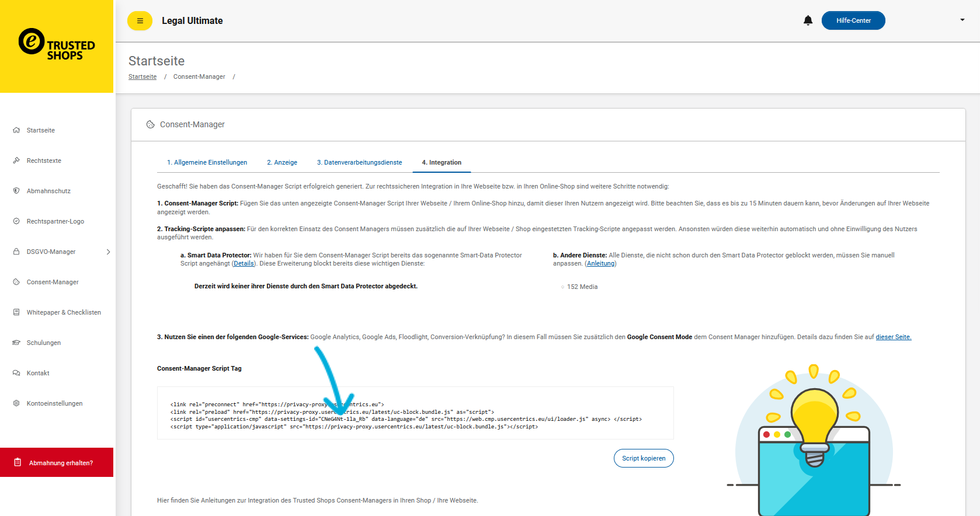Viewport: 980px width, 516px height.
Task: Click the Whitepaper & Checklisten document icon
Action: click(x=16, y=312)
